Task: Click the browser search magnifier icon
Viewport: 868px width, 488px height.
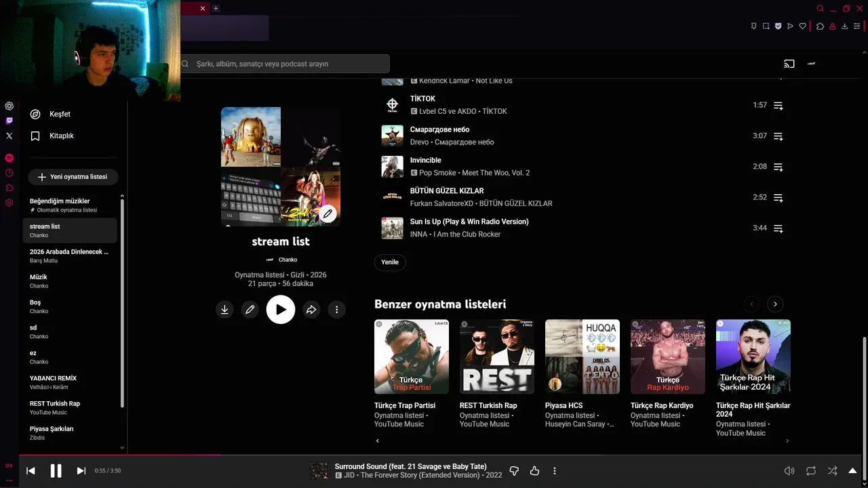Action: 820,9
